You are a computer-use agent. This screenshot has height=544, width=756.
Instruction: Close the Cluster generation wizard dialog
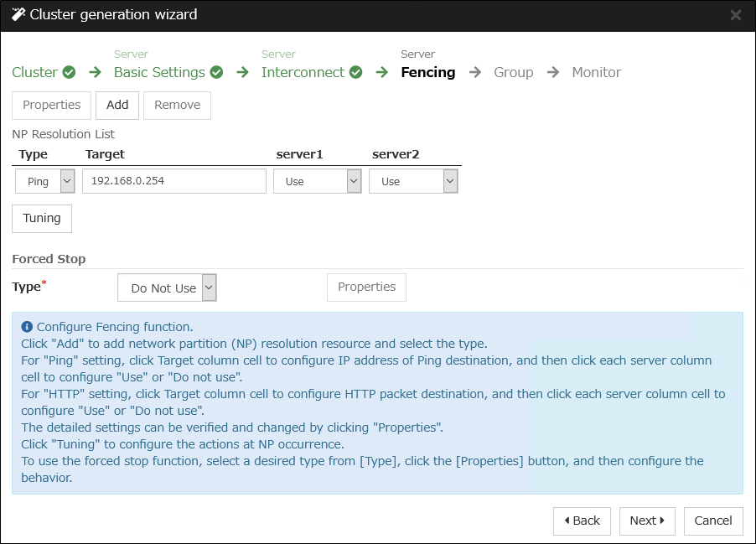735,15
